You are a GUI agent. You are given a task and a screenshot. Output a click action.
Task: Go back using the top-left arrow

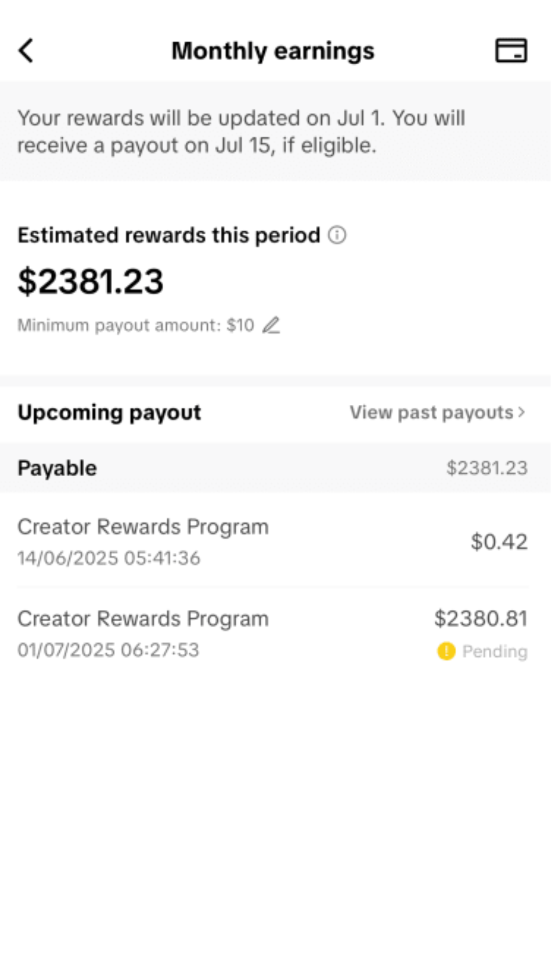[27, 51]
